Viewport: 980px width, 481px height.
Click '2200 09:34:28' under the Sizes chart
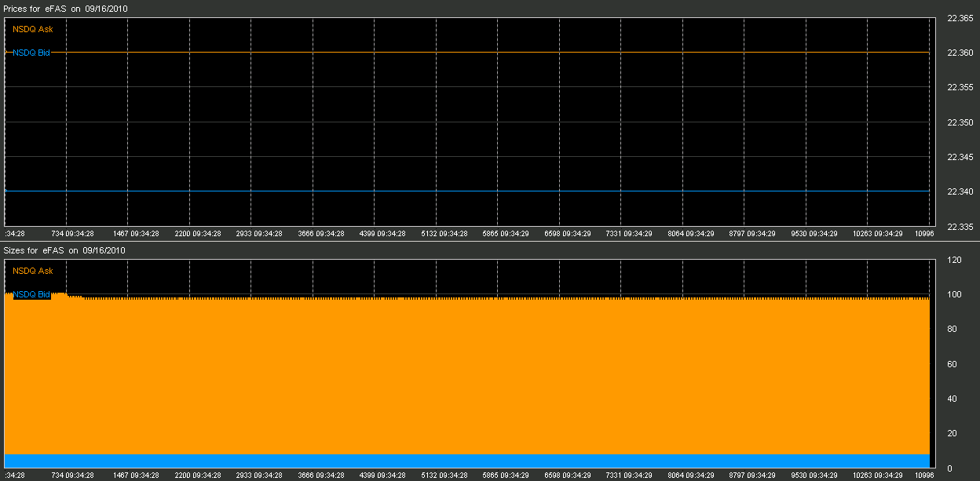click(198, 476)
